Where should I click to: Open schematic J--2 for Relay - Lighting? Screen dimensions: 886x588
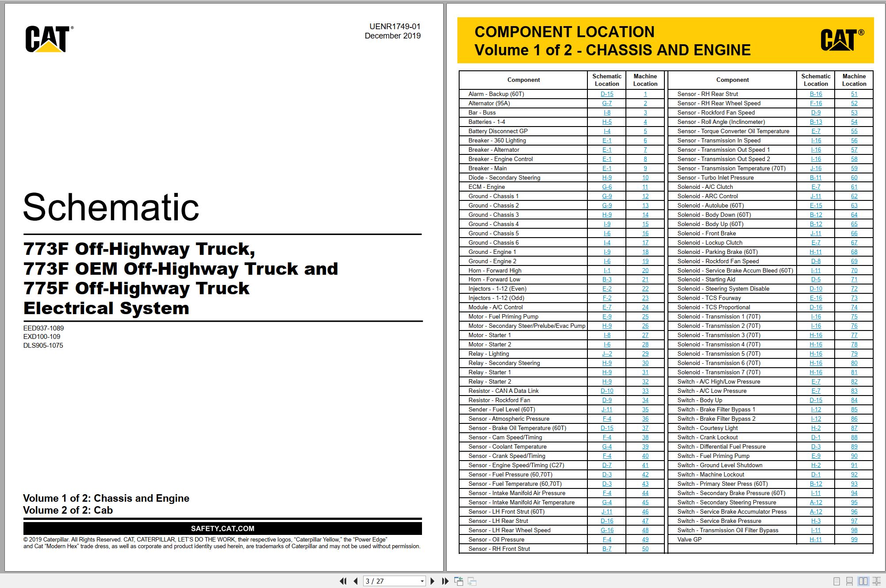pos(606,354)
